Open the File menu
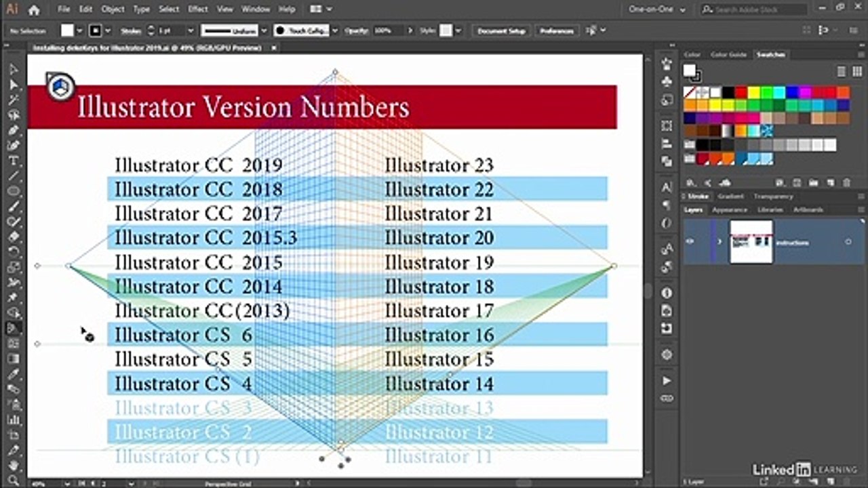Image resolution: width=868 pixels, height=488 pixels. pyautogui.click(x=63, y=9)
